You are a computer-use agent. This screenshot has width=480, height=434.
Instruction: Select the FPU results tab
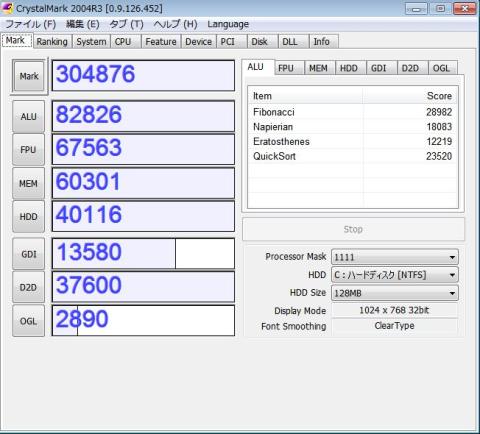coord(289,68)
